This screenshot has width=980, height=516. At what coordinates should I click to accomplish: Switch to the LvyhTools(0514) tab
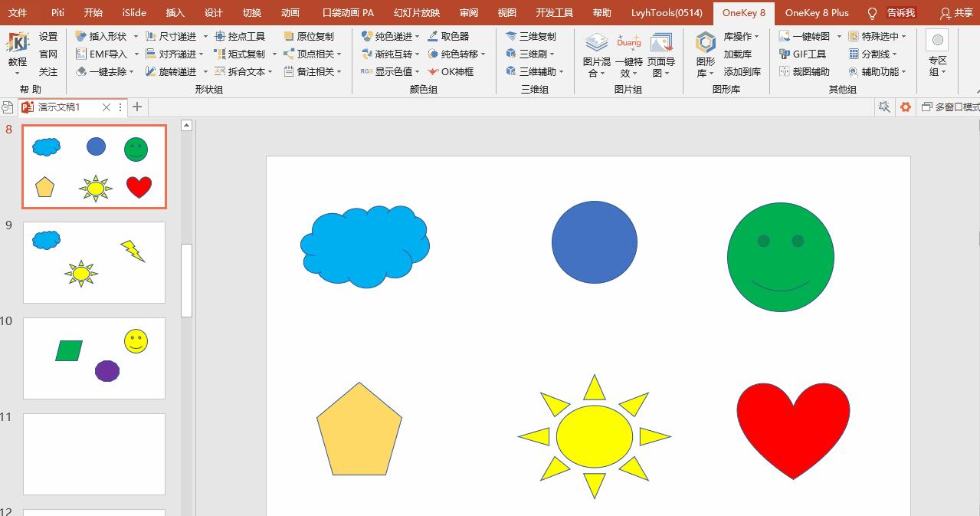point(667,12)
